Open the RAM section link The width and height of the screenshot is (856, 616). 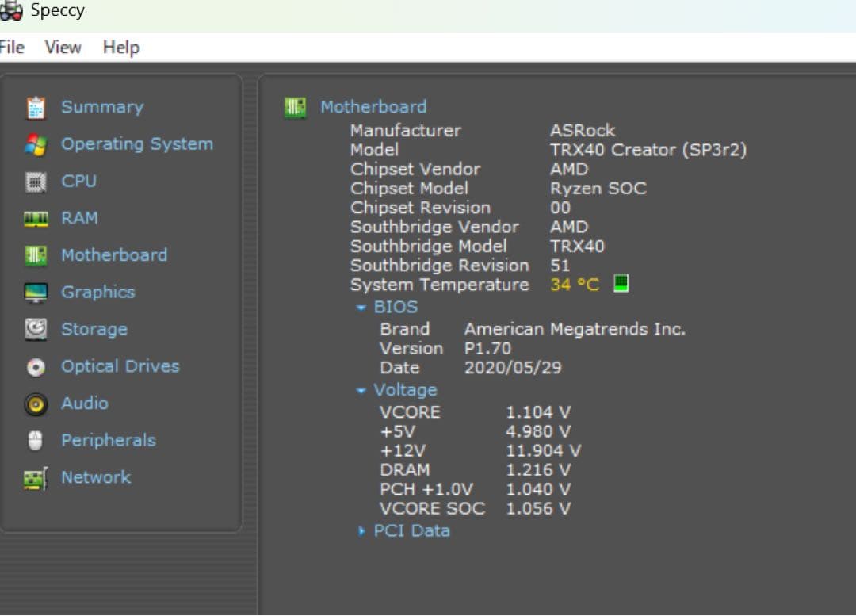pyautogui.click(x=79, y=218)
